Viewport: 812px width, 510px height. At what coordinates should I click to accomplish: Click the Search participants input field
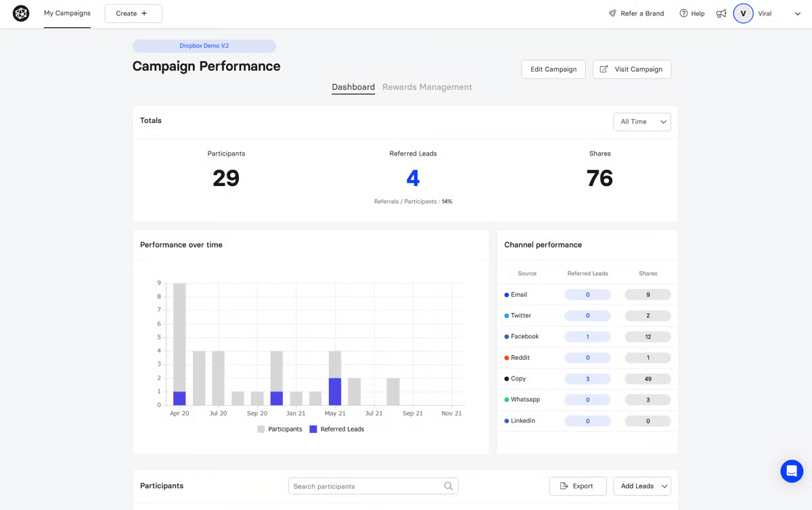click(373, 486)
